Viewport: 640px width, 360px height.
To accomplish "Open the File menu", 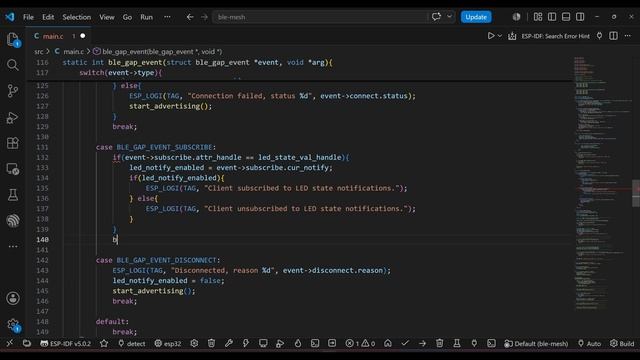I will coord(28,17).
